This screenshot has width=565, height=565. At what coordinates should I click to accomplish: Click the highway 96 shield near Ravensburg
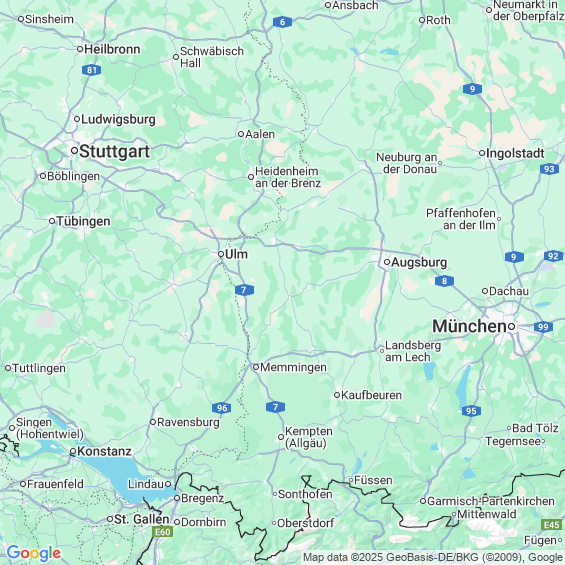(x=222, y=408)
